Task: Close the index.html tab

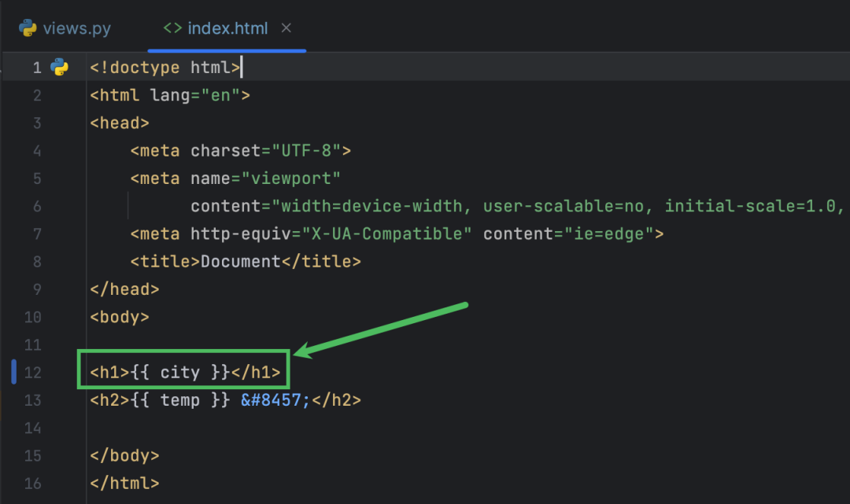Action: (x=286, y=28)
